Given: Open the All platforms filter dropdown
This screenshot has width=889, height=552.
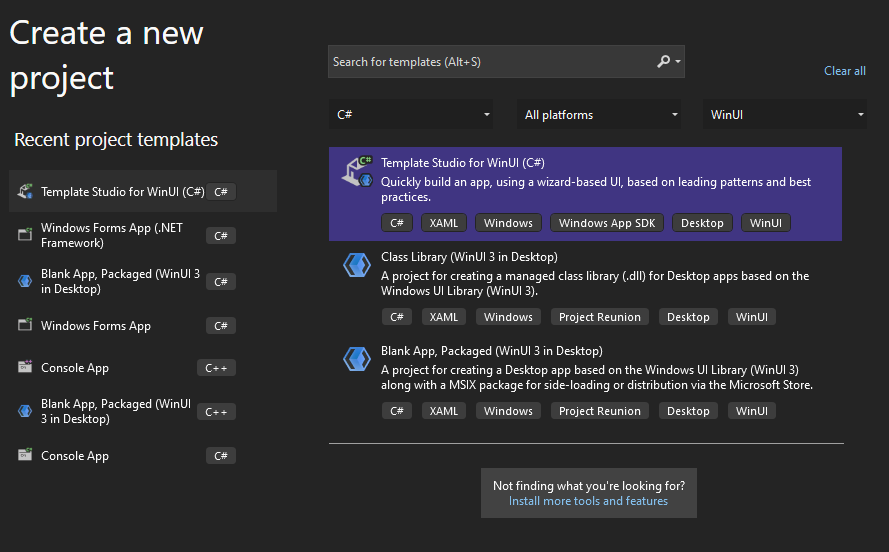Looking at the screenshot, I should (x=599, y=114).
